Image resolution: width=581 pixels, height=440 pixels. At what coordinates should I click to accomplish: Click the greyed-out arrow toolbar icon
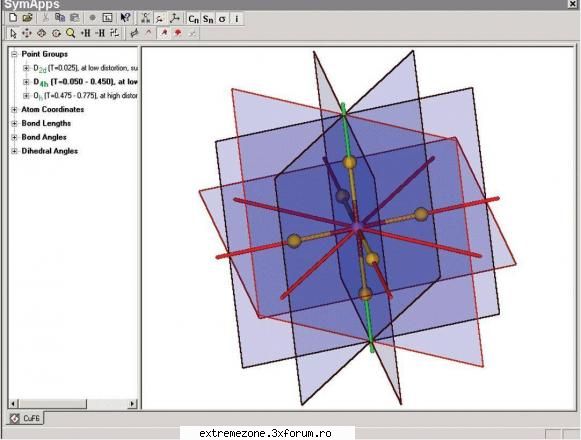pos(192,33)
